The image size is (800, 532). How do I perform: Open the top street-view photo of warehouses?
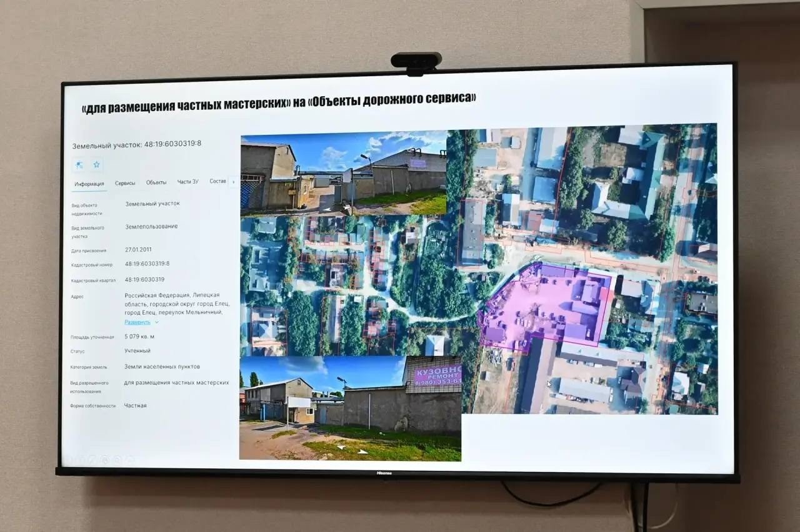pyautogui.click(x=343, y=173)
